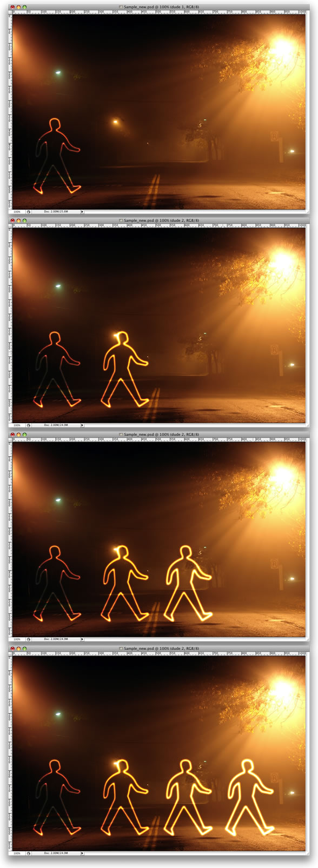Viewport: 318px width, 868px height.
Task: Click the ruler origin corner in the dude 1 window
Action: click(11, 12)
